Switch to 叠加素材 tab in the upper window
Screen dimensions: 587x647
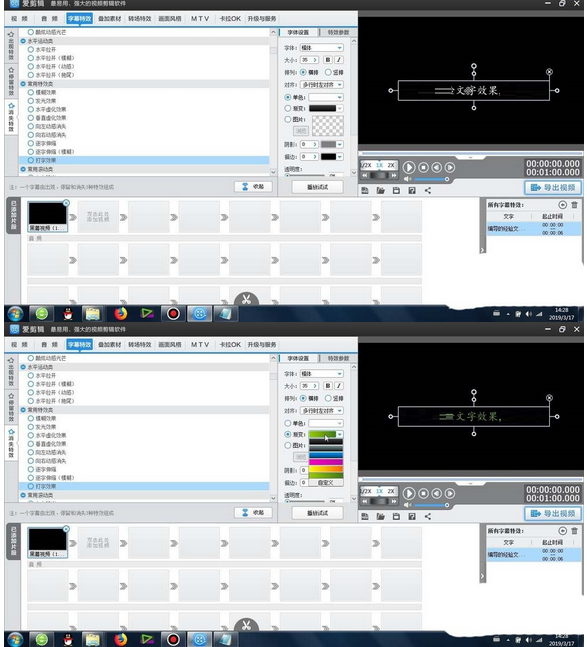(110, 19)
